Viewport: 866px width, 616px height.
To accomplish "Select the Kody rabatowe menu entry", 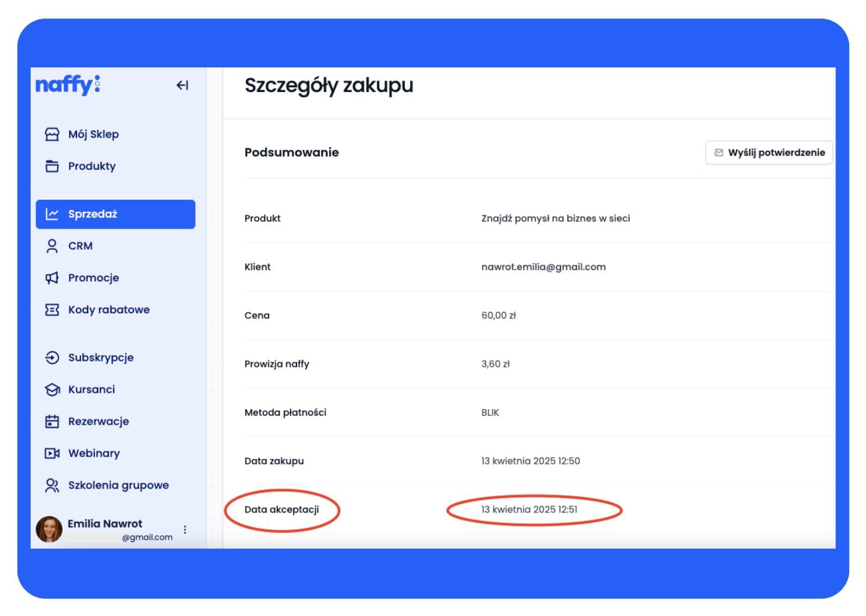I will tap(109, 310).
